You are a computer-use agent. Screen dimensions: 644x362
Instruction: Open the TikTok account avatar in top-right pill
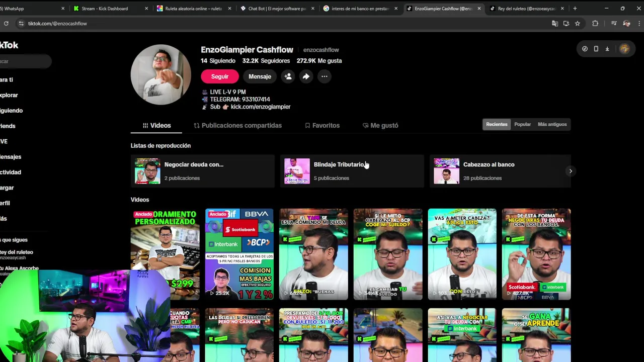click(624, 49)
